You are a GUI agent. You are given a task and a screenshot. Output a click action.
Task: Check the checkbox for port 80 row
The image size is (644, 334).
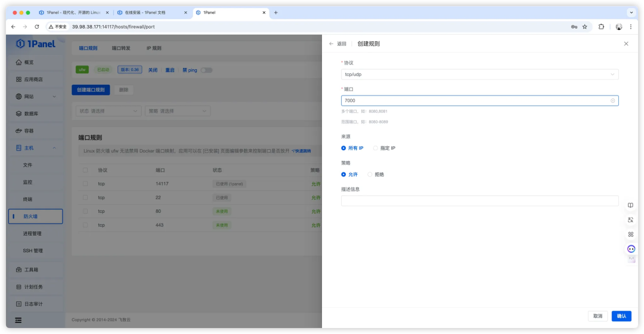(85, 211)
